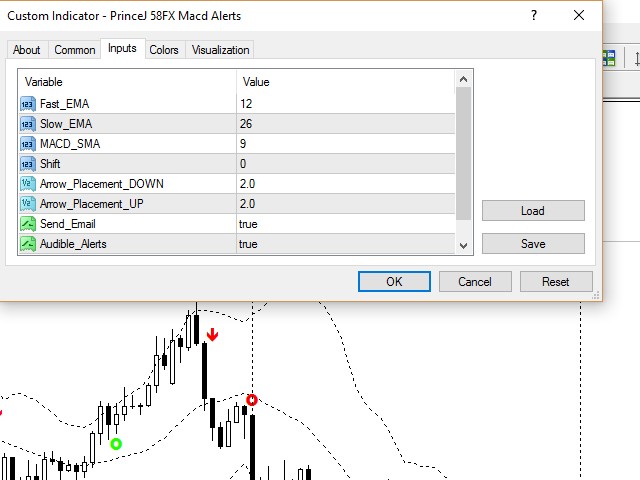640x480 pixels.
Task: Open the About tab
Action: click(x=27, y=50)
